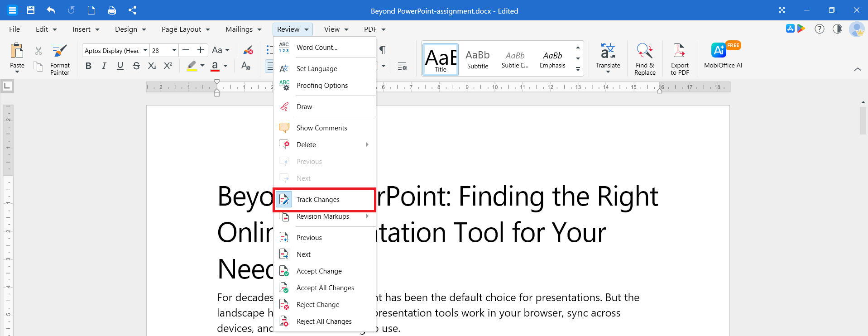Open the Revision Markups submenu
The height and width of the screenshot is (336, 868).
click(x=325, y=216)
